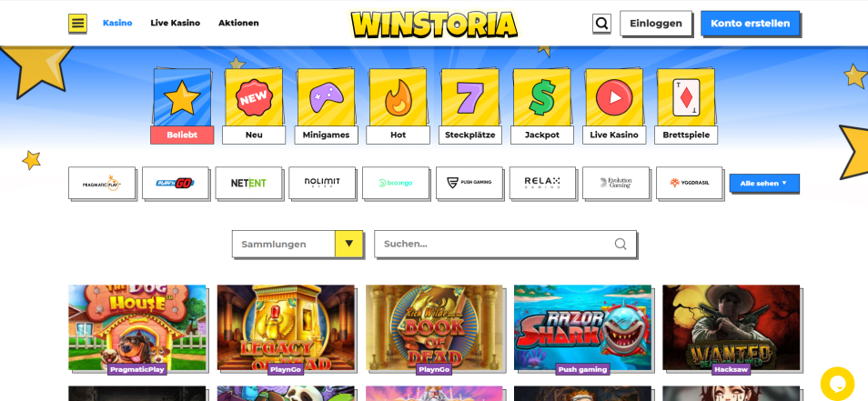Viewport: 868px width, 401px height.
Task: Open the Book of Dead game thumbnail
Action: coord(435,327)
